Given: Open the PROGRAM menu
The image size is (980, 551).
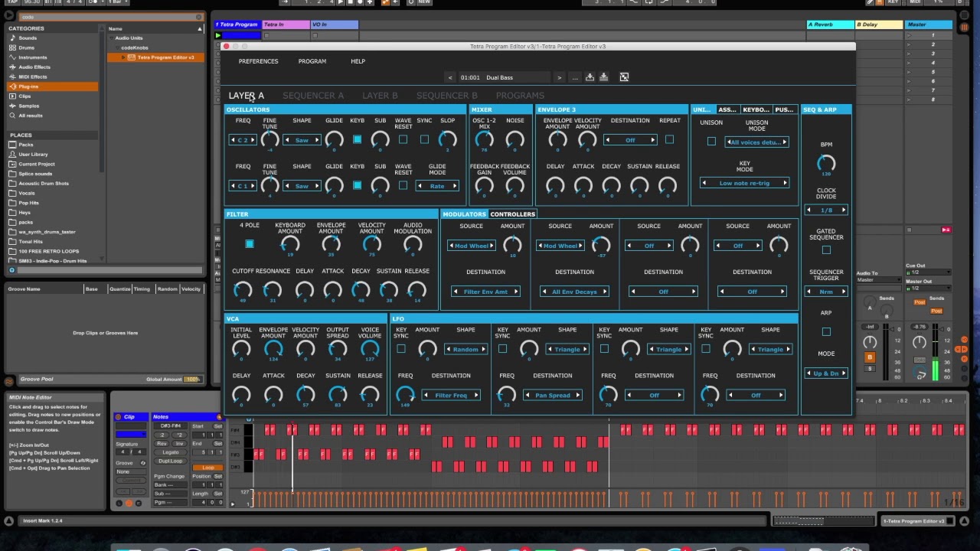Looking at the screenshot, I should [x=312, y=61].
